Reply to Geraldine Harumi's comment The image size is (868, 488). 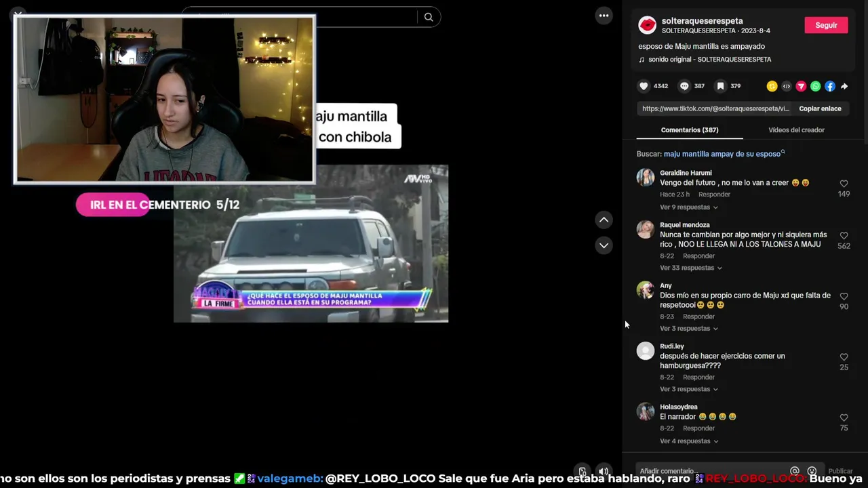[714, 195]
